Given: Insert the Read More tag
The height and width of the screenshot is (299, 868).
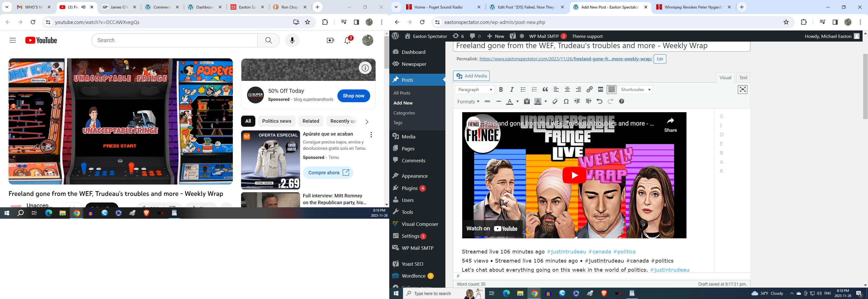Looking at the screenshot, I should click(600, 90).
